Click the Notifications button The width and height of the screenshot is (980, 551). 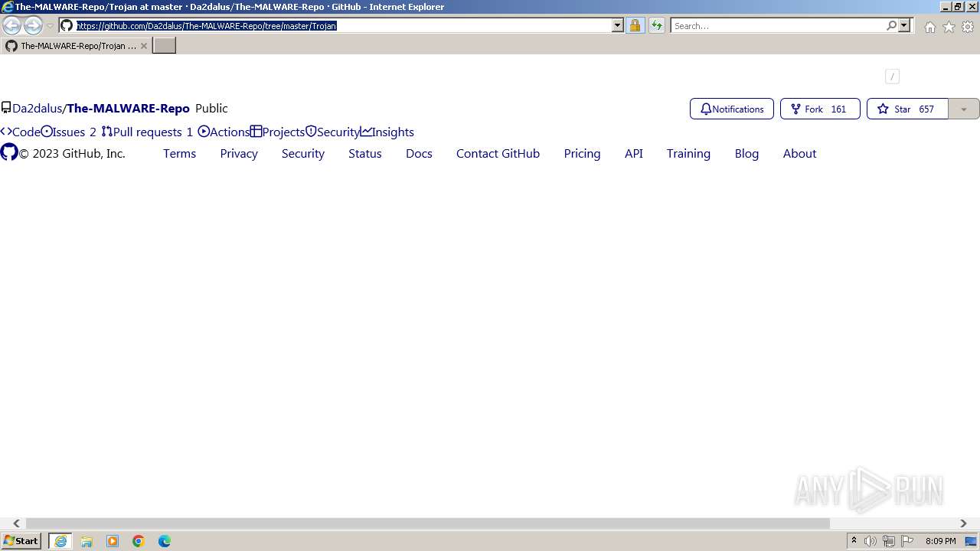coord(732,109)
